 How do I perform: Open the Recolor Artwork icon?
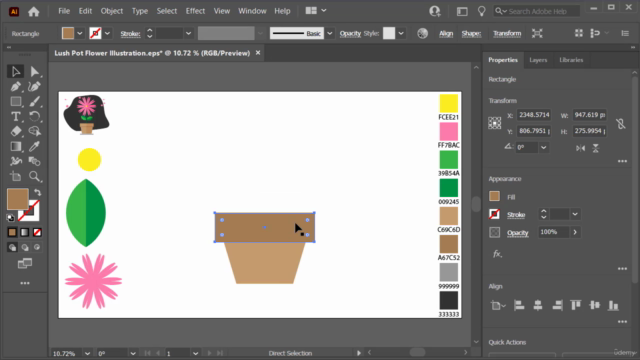click(422, 33)
